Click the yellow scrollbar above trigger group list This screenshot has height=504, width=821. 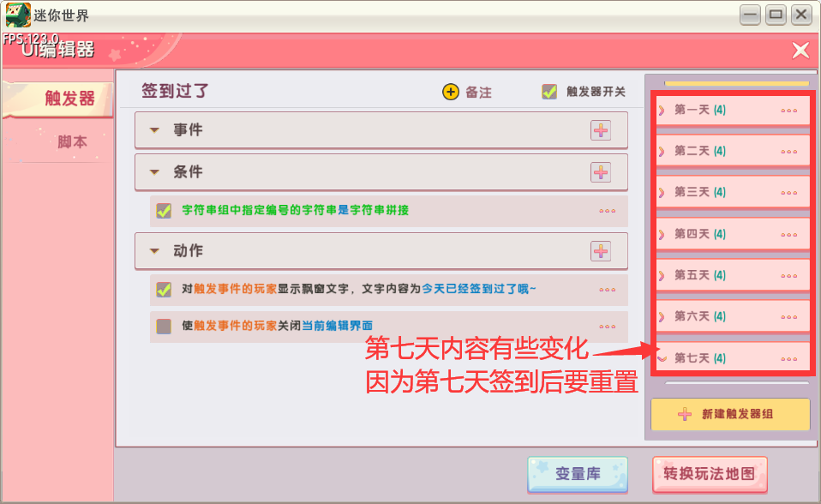click(737, 83)
